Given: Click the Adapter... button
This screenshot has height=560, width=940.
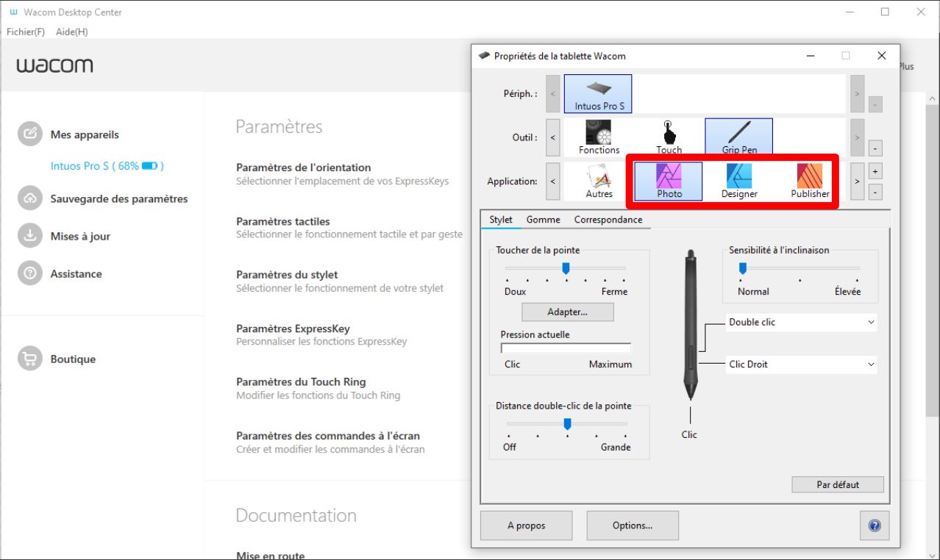Looking at the screenshot, I should click(x=567, y=312).
